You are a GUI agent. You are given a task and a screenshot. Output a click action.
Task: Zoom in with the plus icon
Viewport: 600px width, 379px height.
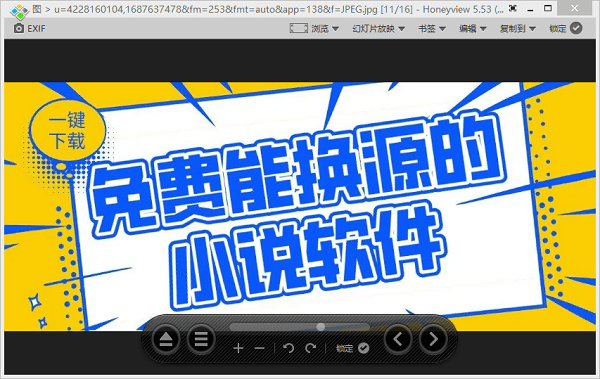(x=238, y=348)
